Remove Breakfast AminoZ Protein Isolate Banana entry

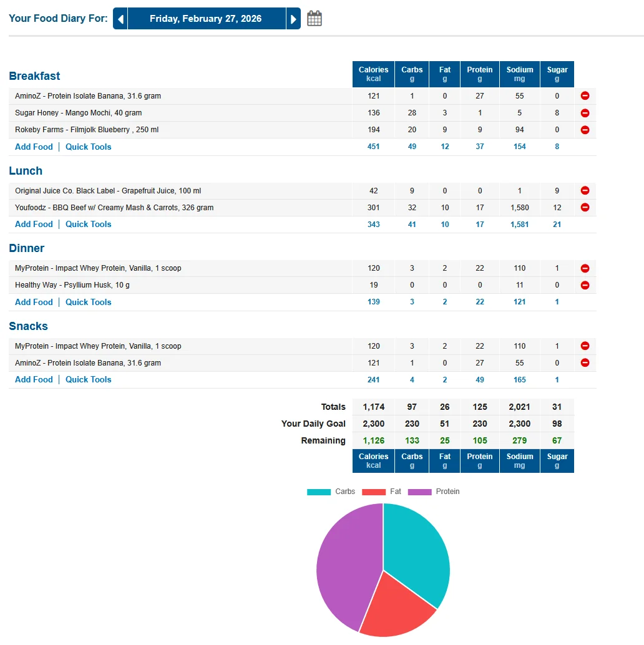point(585,96)
